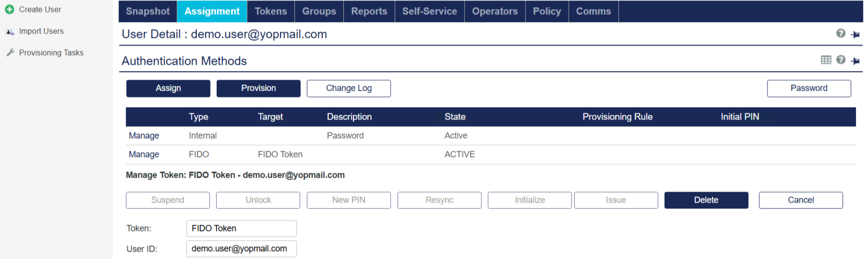Click help icon beside User Detail heading
This screenshot has width=868, height=259.
(x=840, y=34)
